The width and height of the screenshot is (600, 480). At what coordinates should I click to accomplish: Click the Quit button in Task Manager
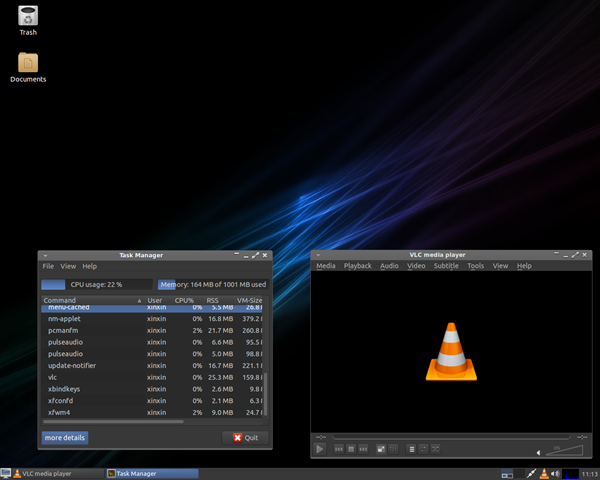(245, 438)
